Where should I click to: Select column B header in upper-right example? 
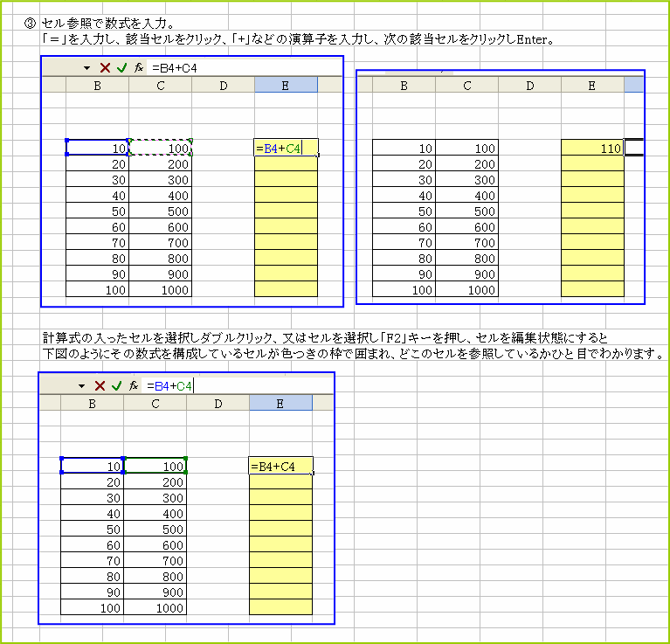click(x=404, y=85)
